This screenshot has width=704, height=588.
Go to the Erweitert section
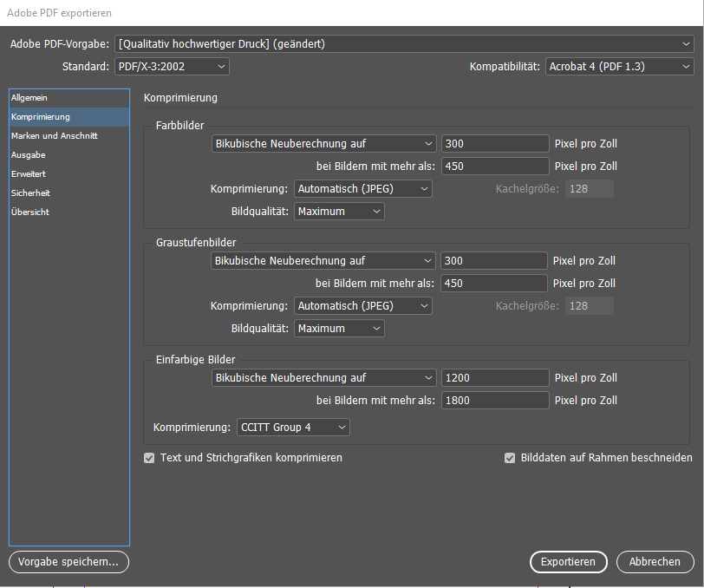click(69, 173)
